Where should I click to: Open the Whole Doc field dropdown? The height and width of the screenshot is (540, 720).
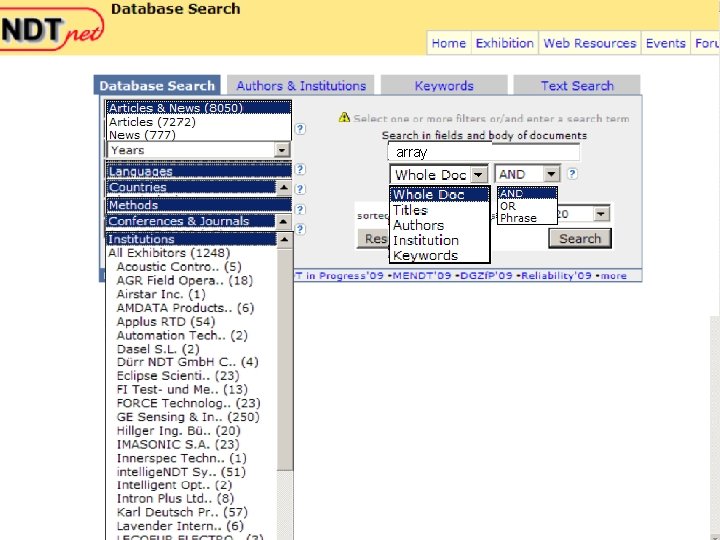coord(439,175)
